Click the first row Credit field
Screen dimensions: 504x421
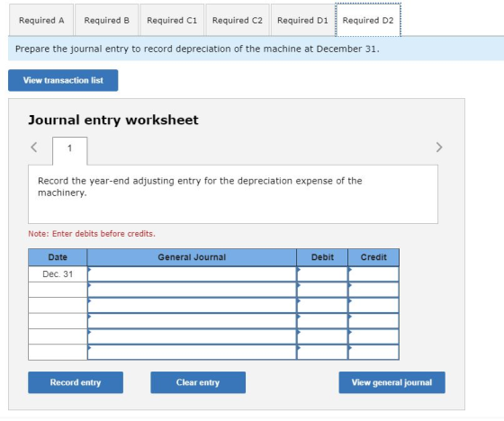click(373, 274)
